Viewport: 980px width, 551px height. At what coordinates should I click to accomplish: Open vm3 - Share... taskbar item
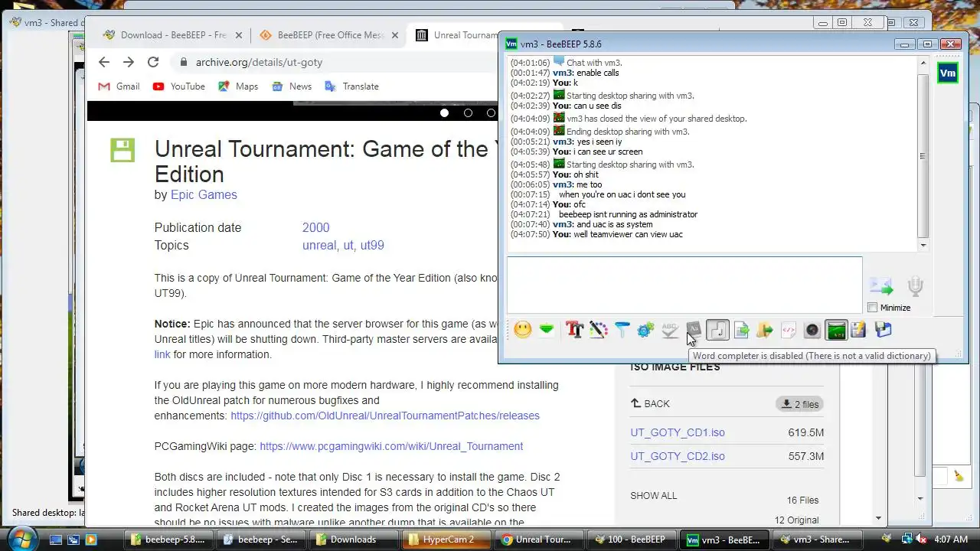[x=817, y=540]
